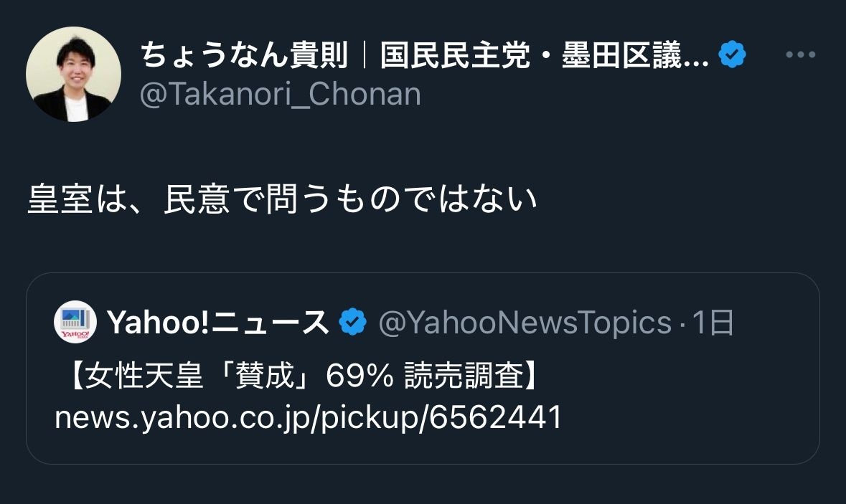This screenshot has width=846, height=504.
Task: Click the ちょうなん貴則 display name
Action: point(244,56)
